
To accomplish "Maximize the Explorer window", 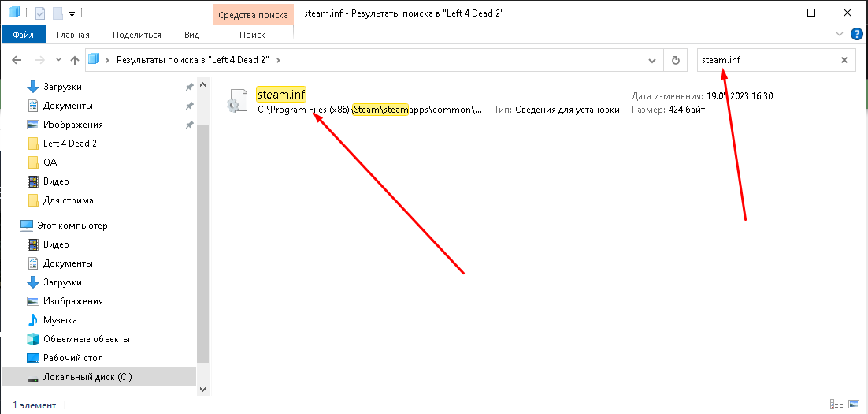I will [x=811, y=13].
